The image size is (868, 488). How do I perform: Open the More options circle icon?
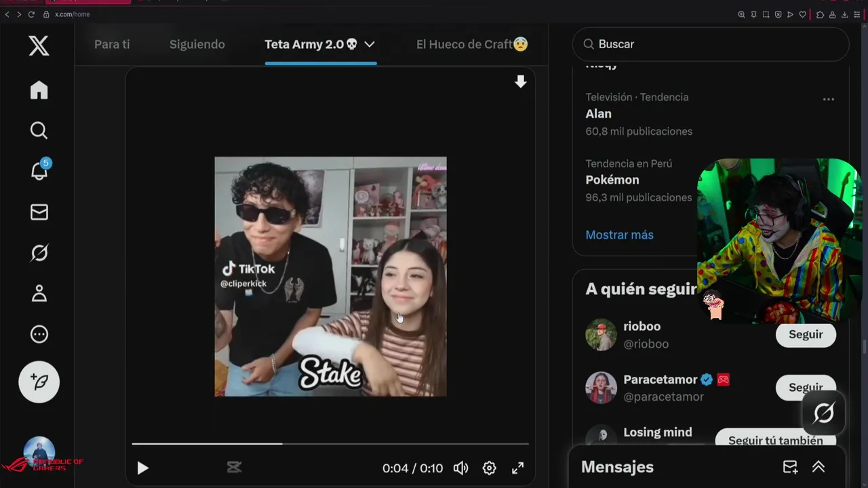[x=39, y=334]
